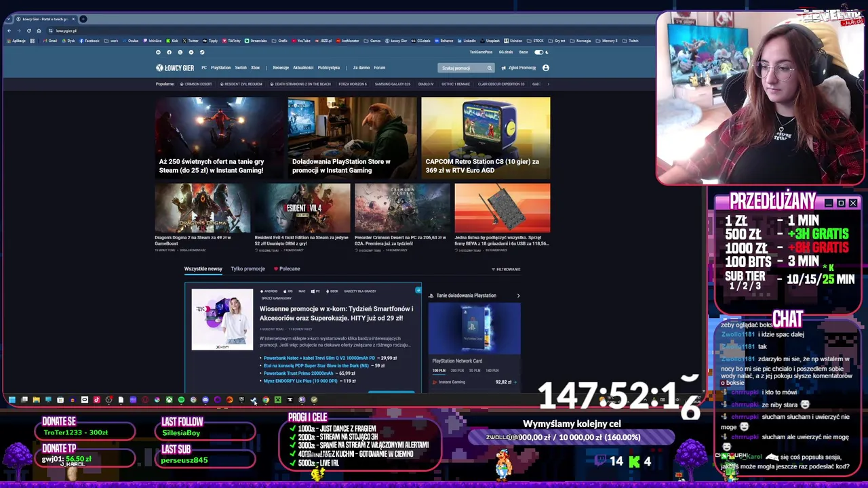Open Aktualności menu item
Image resolution: width=868 pixels, height=488 pixels.
pos(303,68)
